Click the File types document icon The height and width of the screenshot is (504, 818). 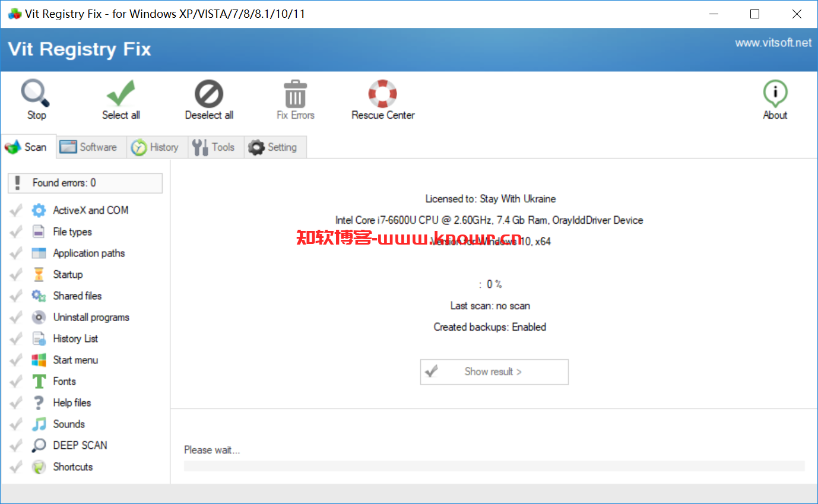tap(39, 232)
